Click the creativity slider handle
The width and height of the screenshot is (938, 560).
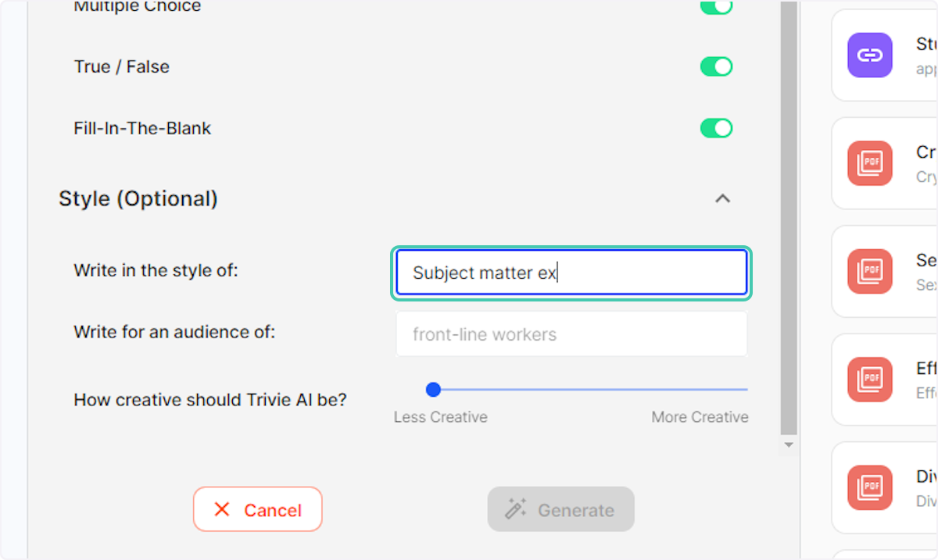pyautogui.click(x=433, y=389)
